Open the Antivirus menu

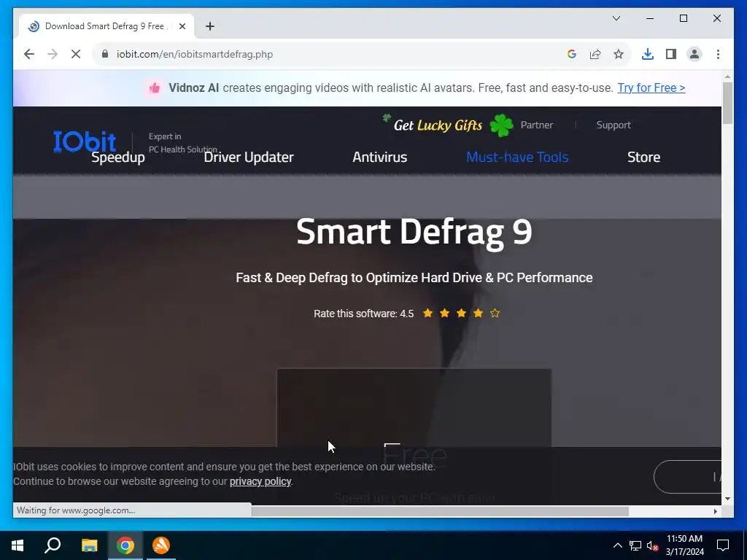coord(379,157)
